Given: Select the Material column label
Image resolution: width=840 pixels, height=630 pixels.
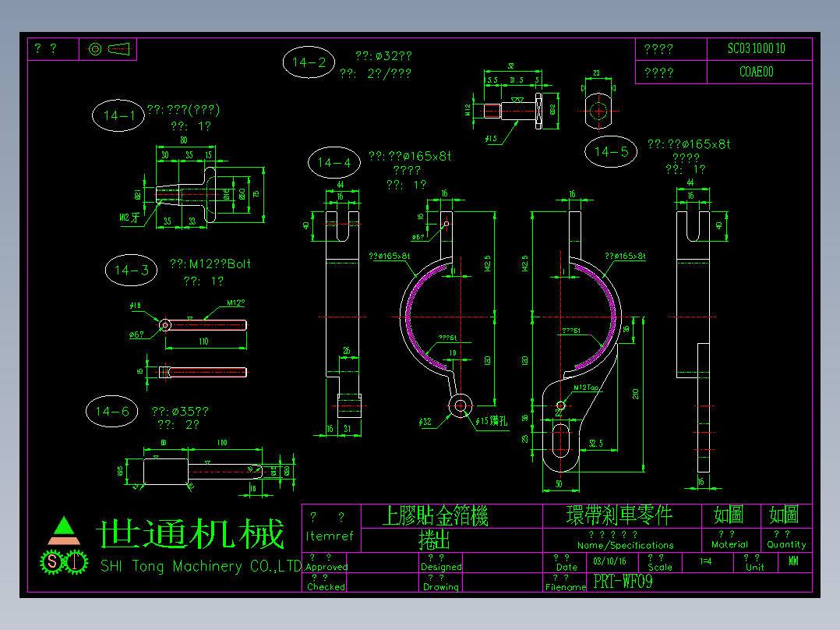Looking at the screenshot, I should 729,545.
